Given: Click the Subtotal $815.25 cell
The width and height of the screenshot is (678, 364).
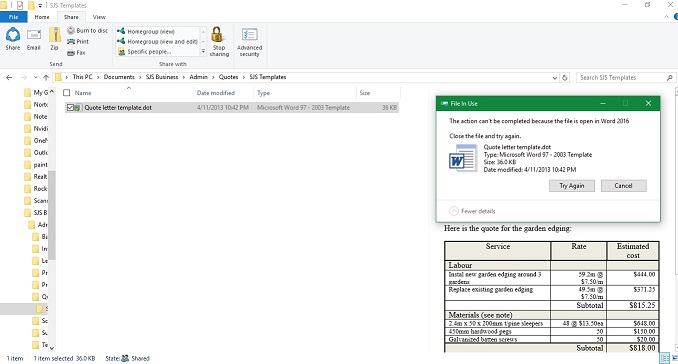Looking at the screenshot, I should coord(633,305).
